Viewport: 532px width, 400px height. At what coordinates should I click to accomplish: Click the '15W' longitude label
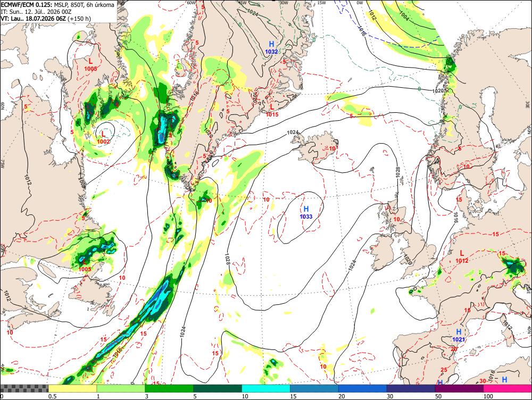click(322, 3)
